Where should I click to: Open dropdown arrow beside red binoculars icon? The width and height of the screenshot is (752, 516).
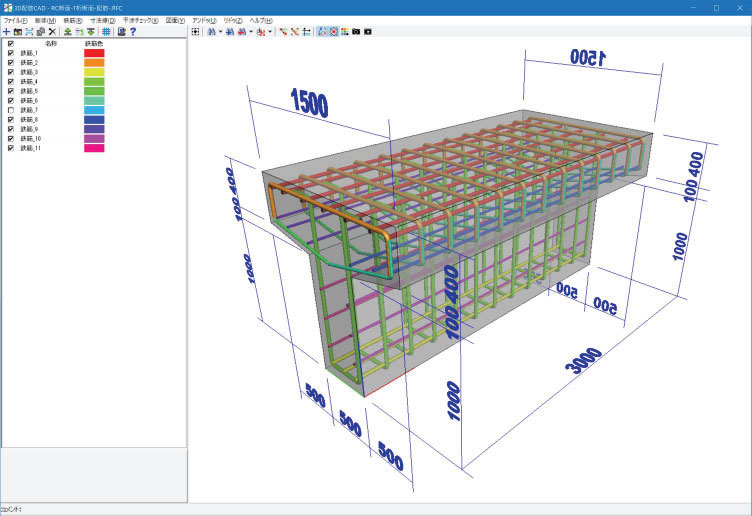click(250, 32)
